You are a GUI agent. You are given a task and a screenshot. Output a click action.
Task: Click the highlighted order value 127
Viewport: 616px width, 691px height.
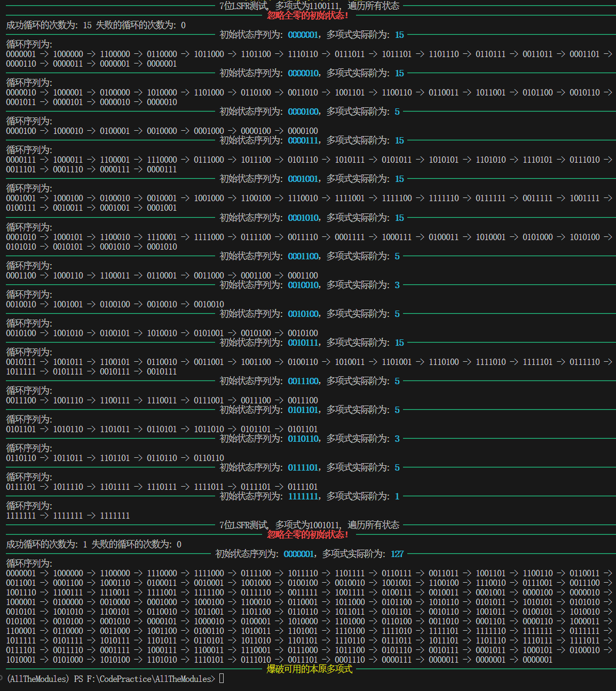pos(397,554)
